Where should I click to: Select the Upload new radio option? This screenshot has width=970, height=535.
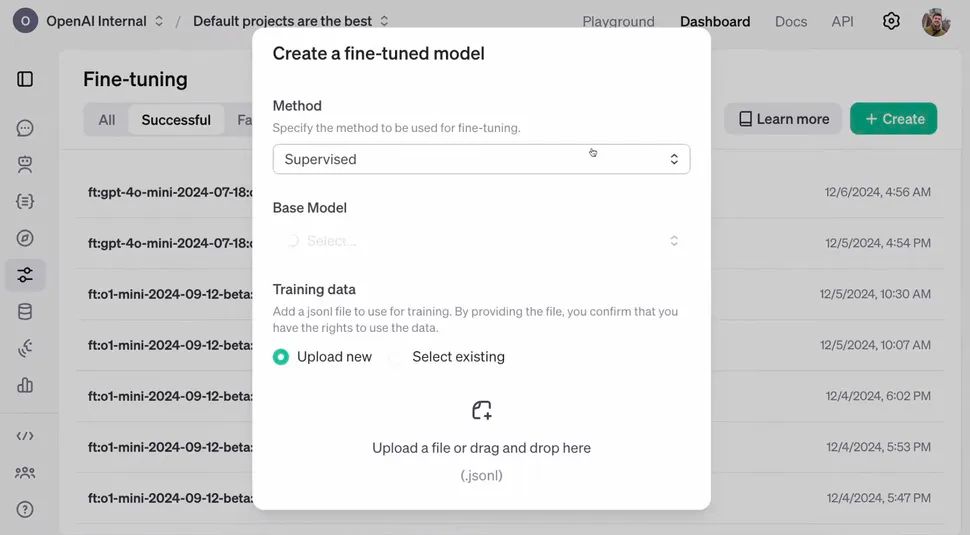pos(281,357)
